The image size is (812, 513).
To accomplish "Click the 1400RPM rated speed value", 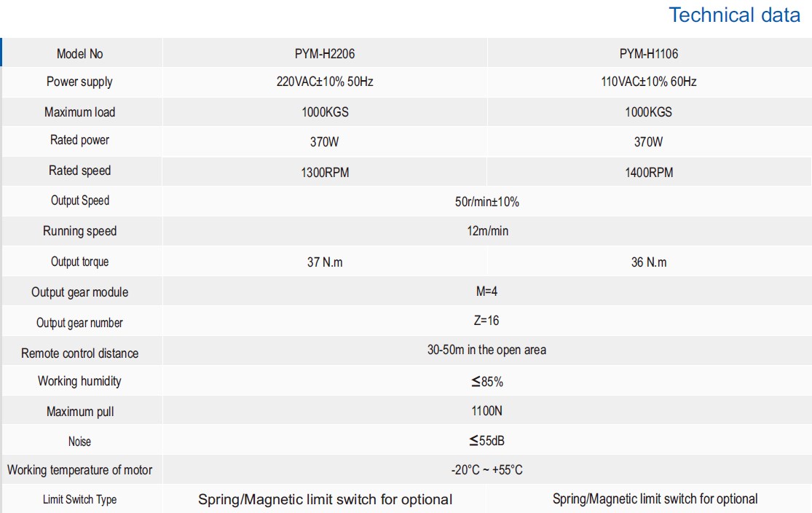I will (x=648, y=173).
